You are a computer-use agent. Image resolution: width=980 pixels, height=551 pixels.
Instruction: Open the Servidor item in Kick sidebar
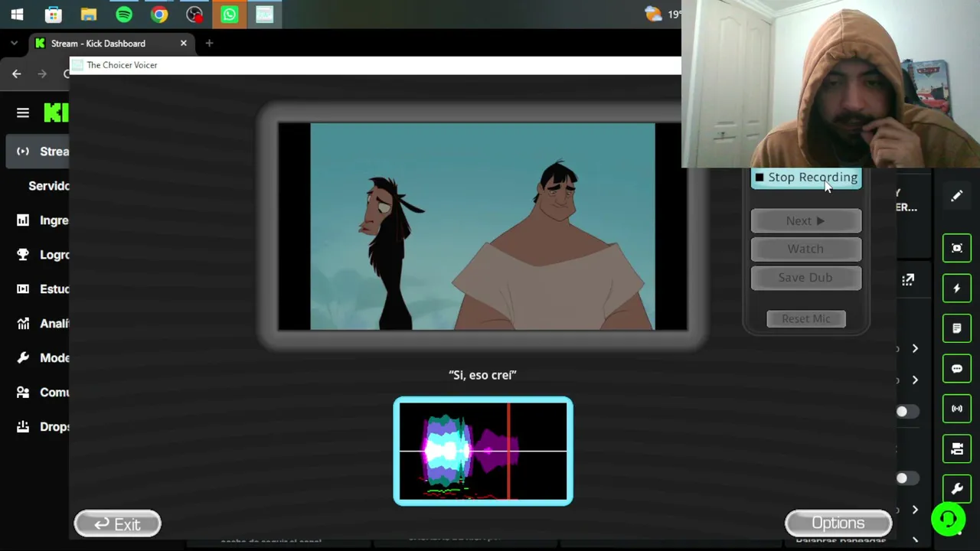tap(48, 186)
